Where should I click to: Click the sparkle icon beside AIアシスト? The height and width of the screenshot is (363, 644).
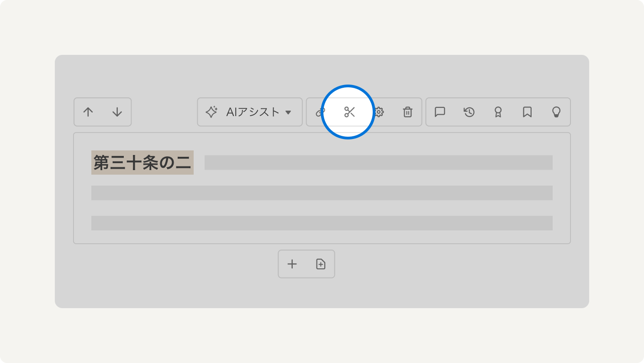(x=211, y=112)
